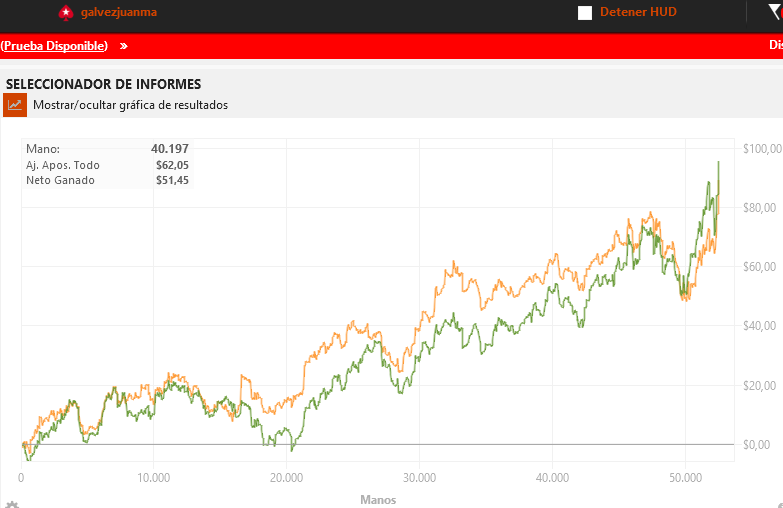Expand the double chevron beside Prueba Disponible
783x508 pixels.
pyautogui.click(x=123, y=46)
